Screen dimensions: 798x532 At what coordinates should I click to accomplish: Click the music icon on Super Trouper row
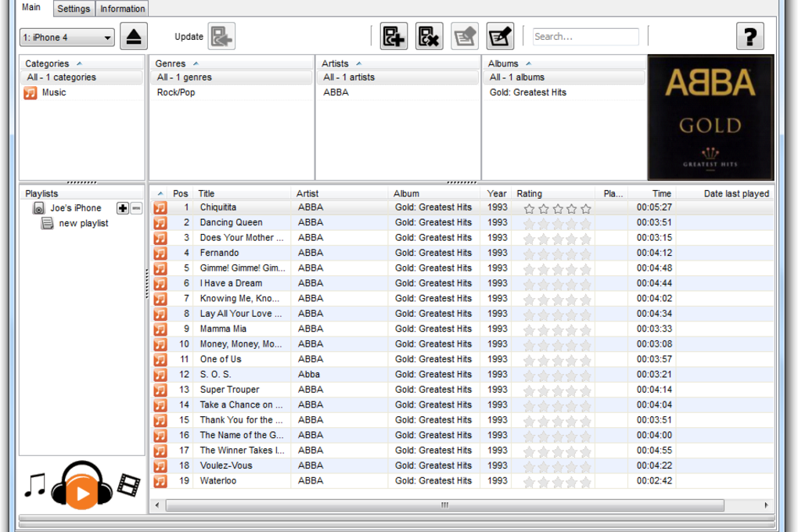[160, 390]
